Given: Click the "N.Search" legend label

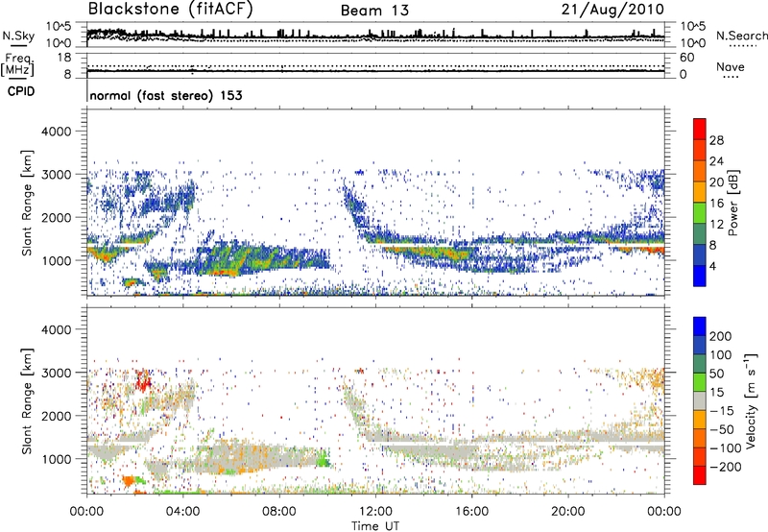Looking at the screenshot, I should tap(741, 36).
